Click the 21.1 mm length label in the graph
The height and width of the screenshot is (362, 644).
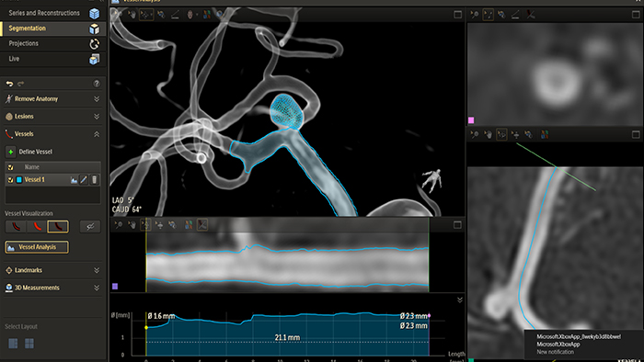tap(287, 337)
